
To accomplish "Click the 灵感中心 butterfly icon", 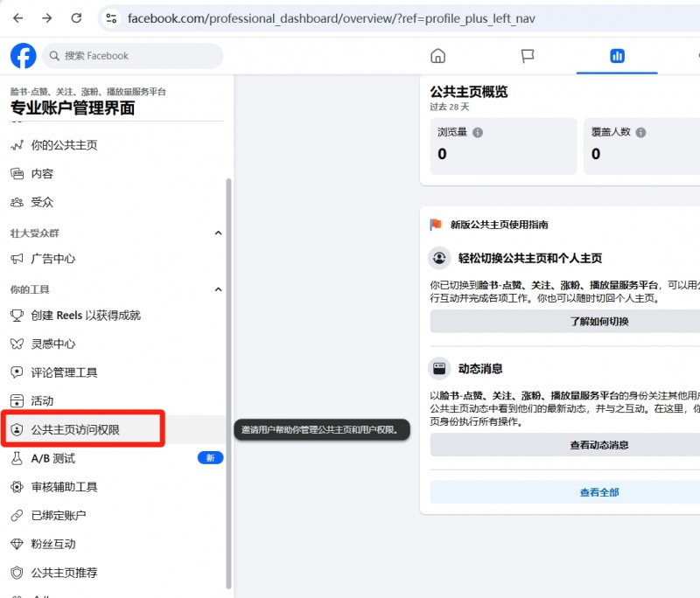I will click(x=17, y=344).
